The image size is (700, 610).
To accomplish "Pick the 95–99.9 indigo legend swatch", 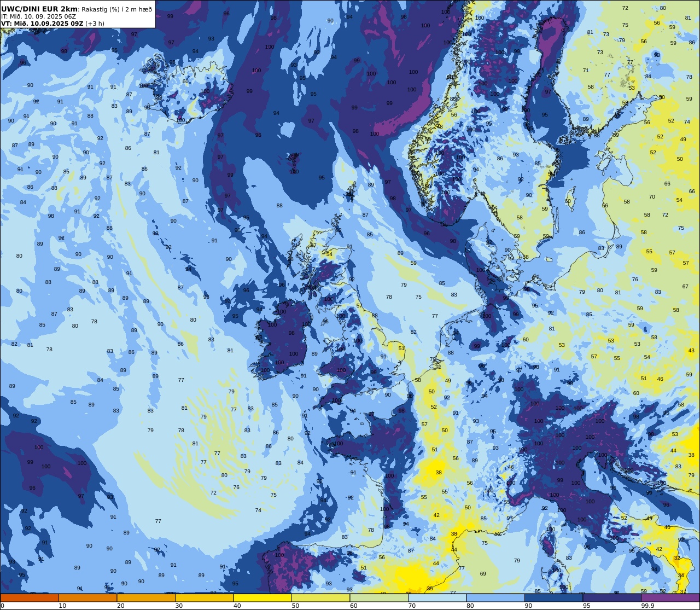I will tap(612, 597).
